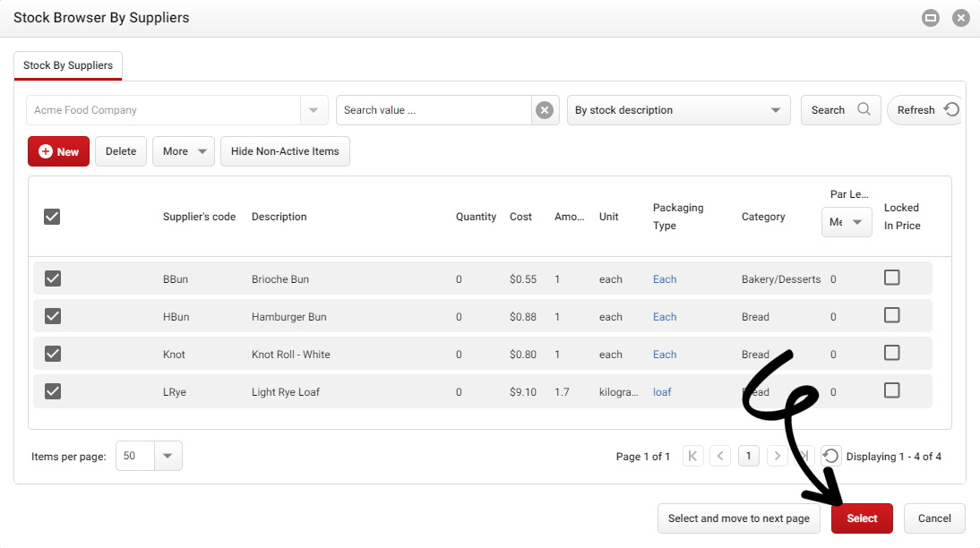The image size is (980, 548).
Task: Toggle the select-all checkbox in header
Action: (52, 216)
